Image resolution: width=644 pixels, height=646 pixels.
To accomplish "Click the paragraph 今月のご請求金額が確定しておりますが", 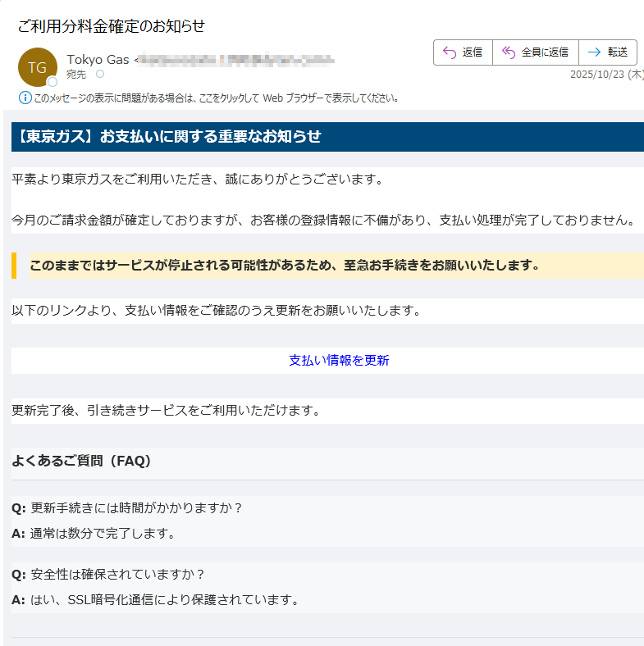I will click(324, 221).
